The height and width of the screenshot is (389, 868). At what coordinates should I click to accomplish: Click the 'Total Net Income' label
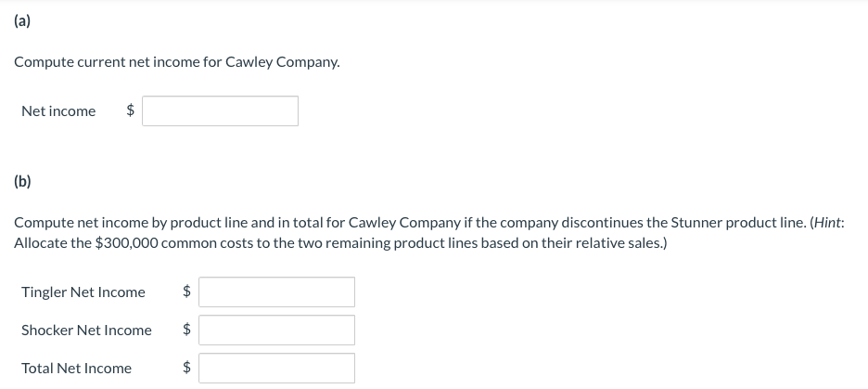[x=76, y=368]
